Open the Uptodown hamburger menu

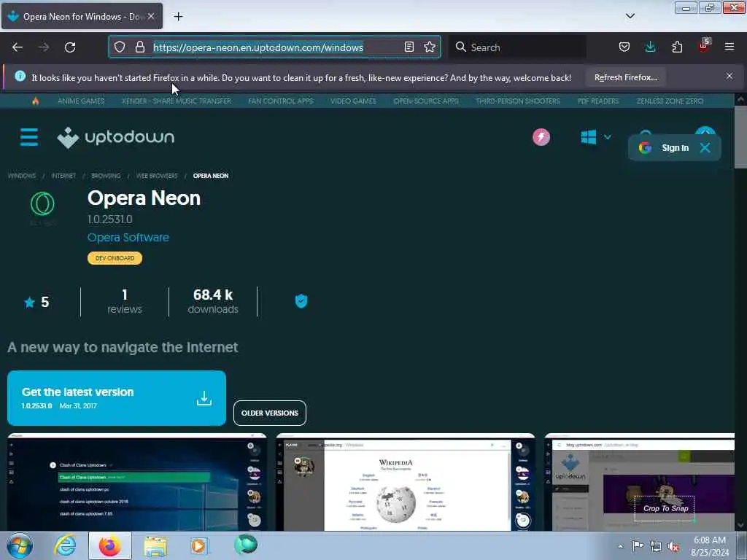[29, 137]
